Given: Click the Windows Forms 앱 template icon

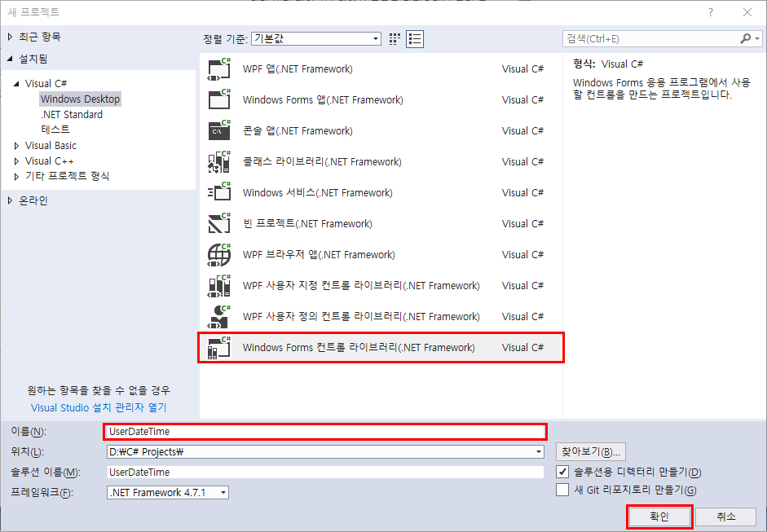Looking at the screenshot, I should pyautogui.click(x=219, y=99).
